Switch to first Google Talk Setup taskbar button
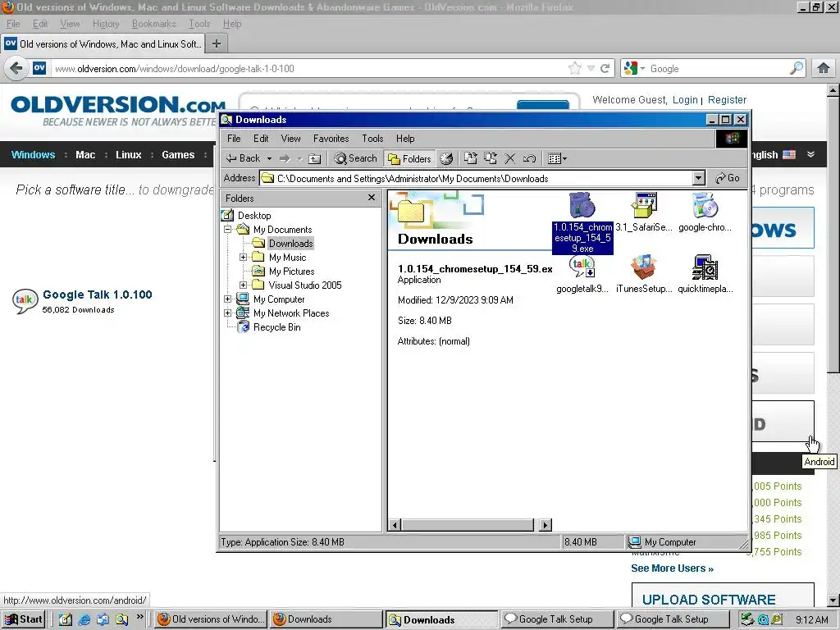Image resolution: width=840 pixels, height=630 pixels. coord(556,619)
